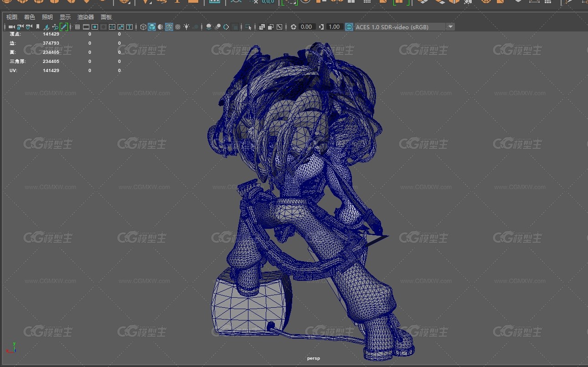The width and height of the screenshot is (588, 367).
Task: Click the camera Bookmarks icon
Action: 38,27
